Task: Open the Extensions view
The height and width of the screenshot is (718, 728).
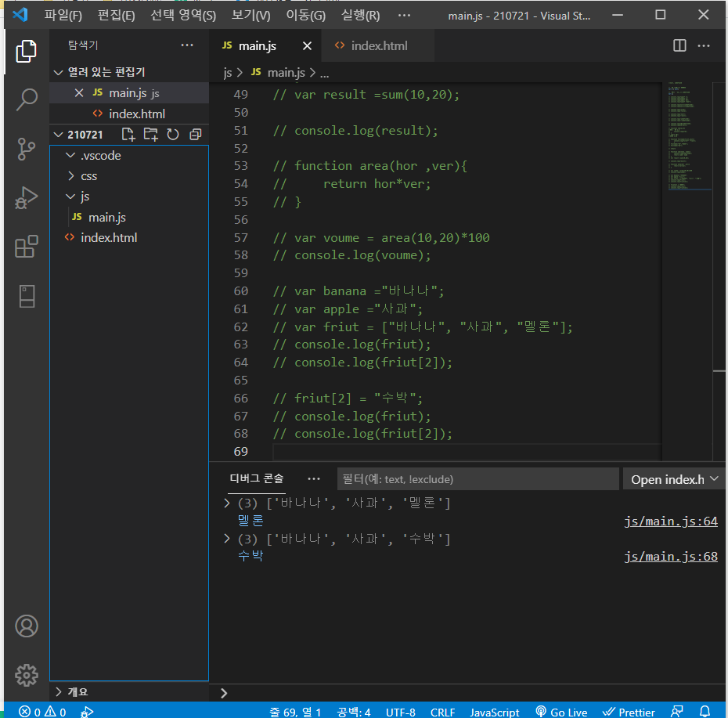Action: click(27, 247)
